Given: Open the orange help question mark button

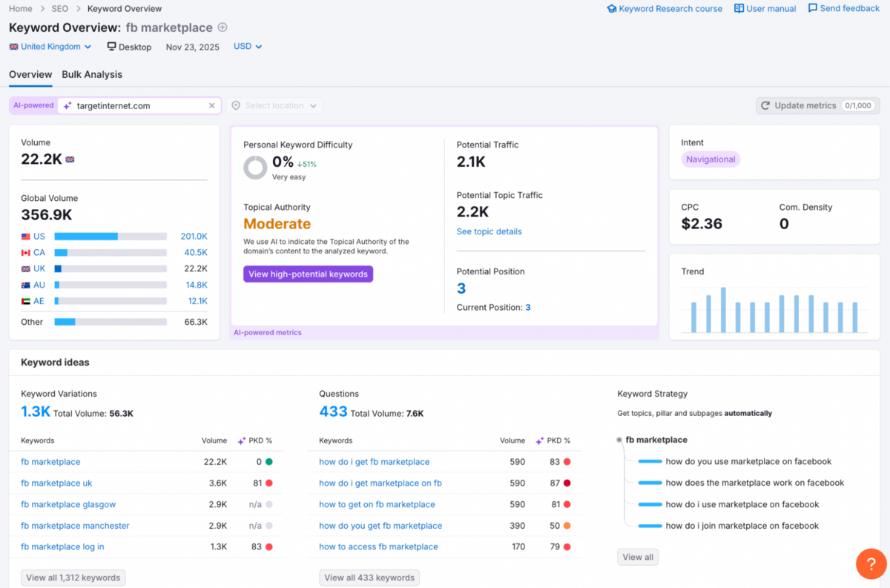Looking at the screenshot, I should click(x=871, y=564).
